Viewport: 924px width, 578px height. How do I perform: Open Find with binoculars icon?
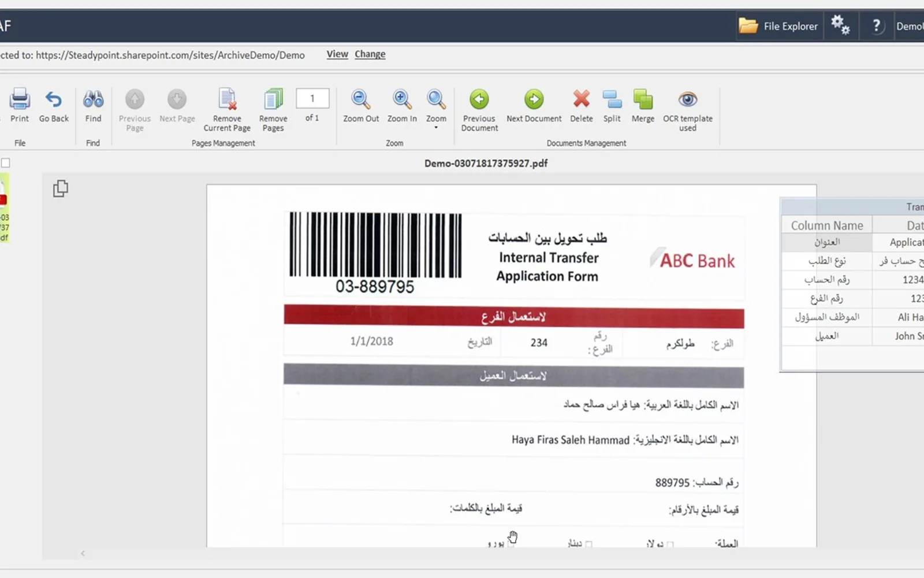[93, 105]
